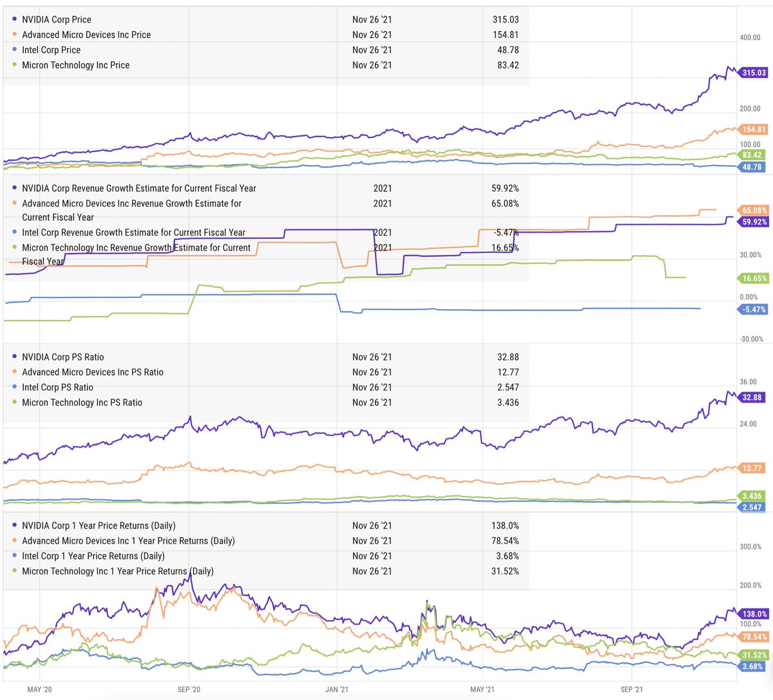Click the 36.00 PS ratio axis value
This screenshot has height=700, width=773.
pos(748,382)
